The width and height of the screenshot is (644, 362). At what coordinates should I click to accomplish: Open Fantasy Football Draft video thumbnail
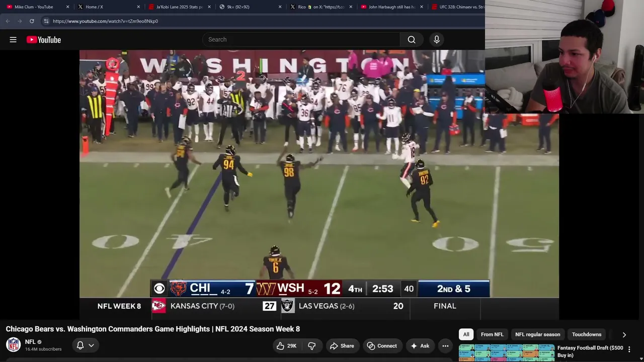click(507, 353)
